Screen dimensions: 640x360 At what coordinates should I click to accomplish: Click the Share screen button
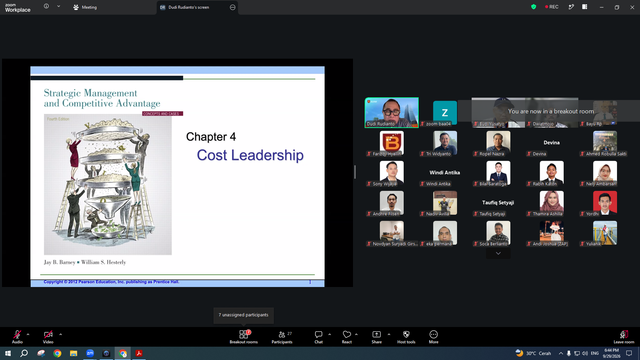pyautogui.click(x=376, y=337)
